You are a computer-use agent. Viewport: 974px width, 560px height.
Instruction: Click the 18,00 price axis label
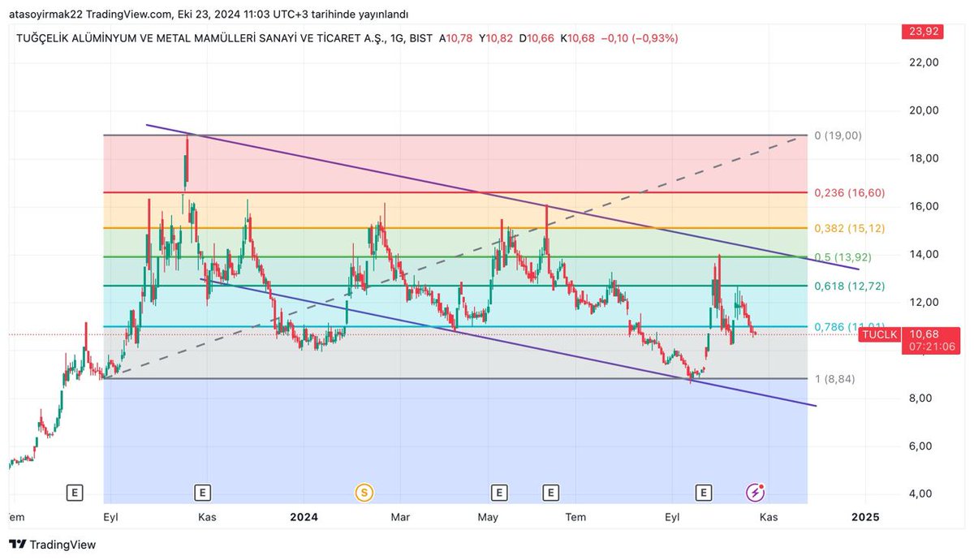click(924, 158)
